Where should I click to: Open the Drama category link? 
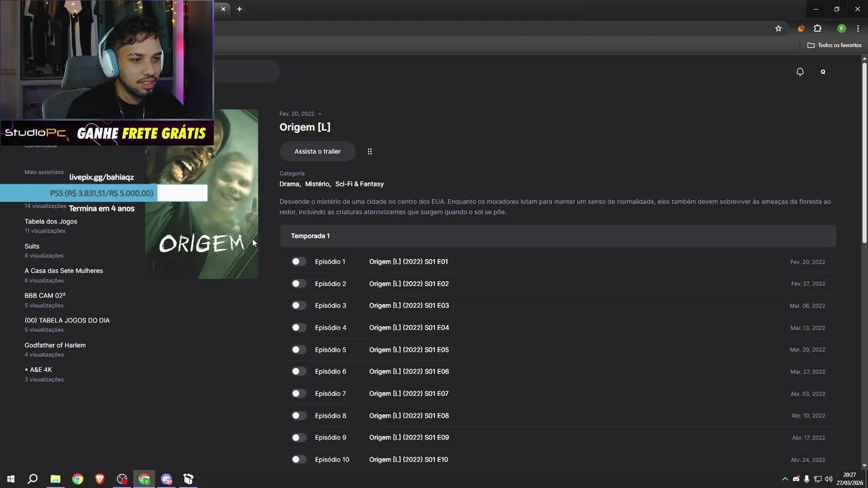[x=289, y=184]
